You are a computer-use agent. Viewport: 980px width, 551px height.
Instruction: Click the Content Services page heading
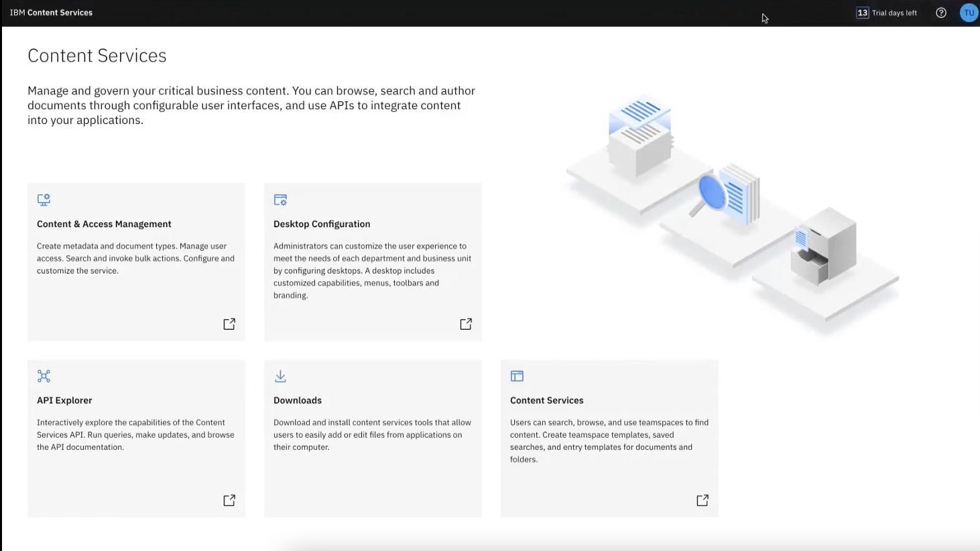click(x=97, y=56)
